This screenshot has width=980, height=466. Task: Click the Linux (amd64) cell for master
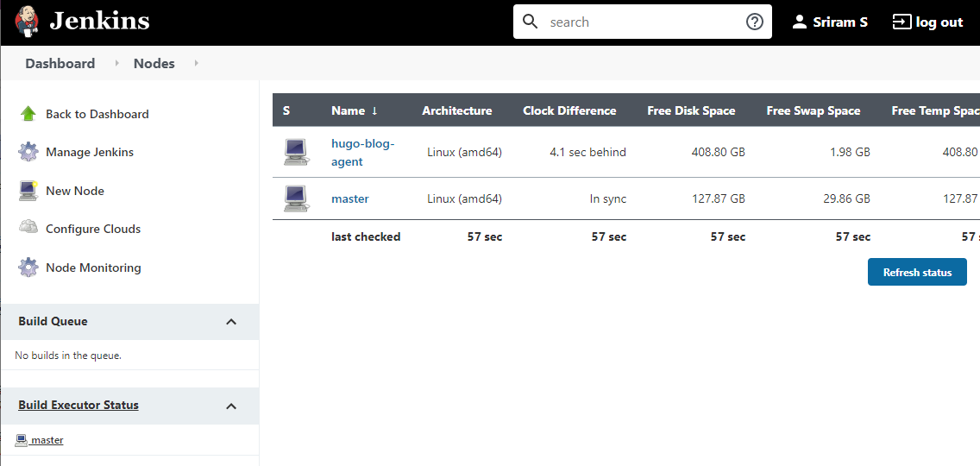click(x=464, y=198)
